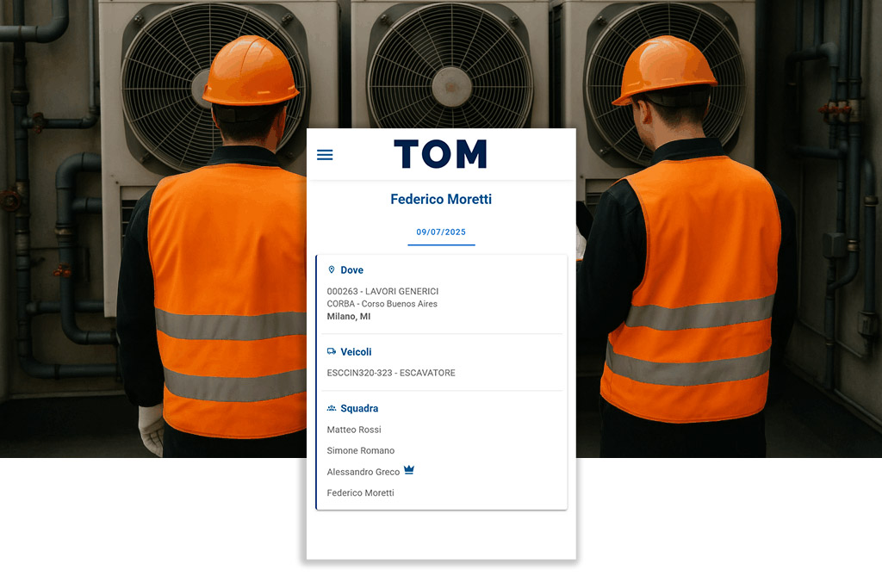
Task: Click the Veicoli section heading
Action: coord(356,352)
